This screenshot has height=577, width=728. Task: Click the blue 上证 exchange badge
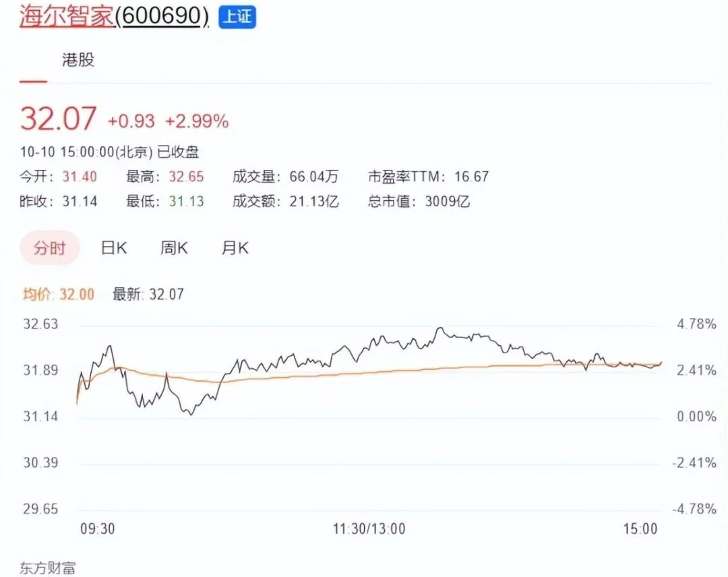point(237,17)
